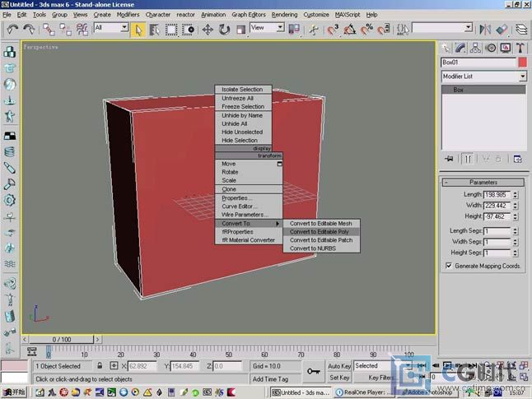Click the time slider 0 / 100 handle
This screenshot has height=399, width=532.
(x=61, y=339)
